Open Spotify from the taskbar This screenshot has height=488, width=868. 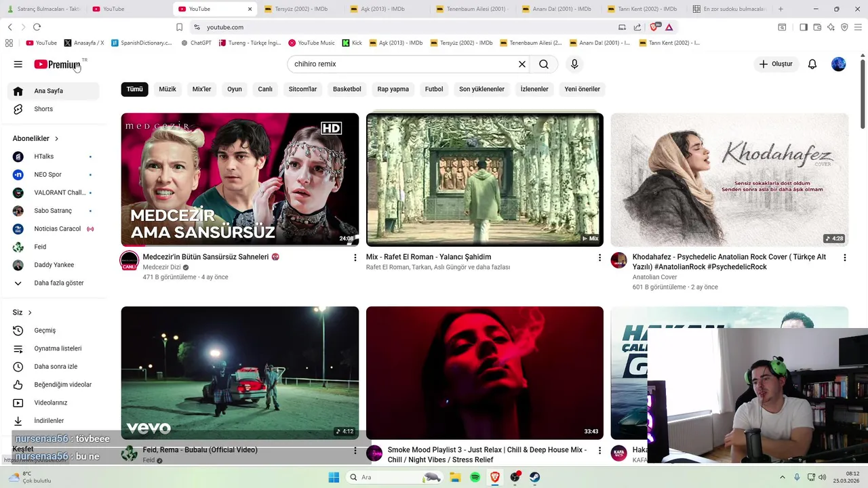point(475,477)
